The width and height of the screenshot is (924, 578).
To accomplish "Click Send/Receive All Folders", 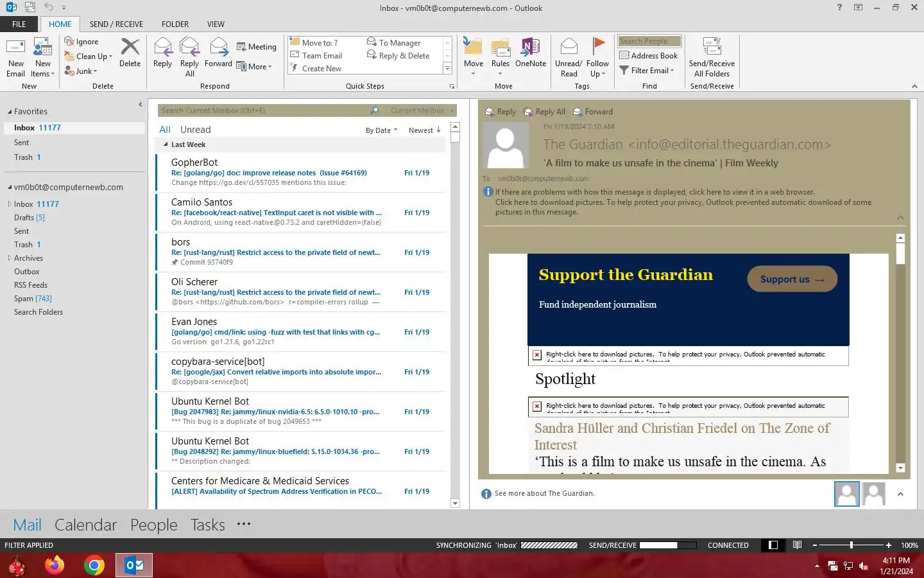I will (712, 58).
